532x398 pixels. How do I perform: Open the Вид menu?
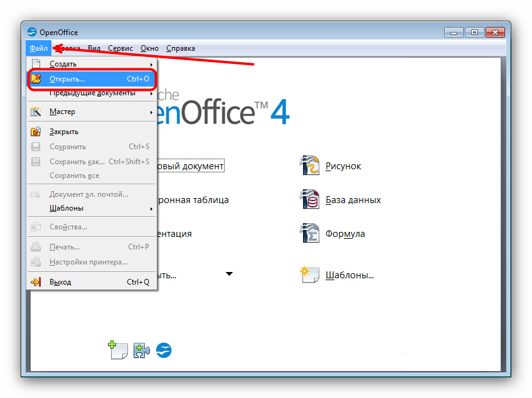coord(94,48)
